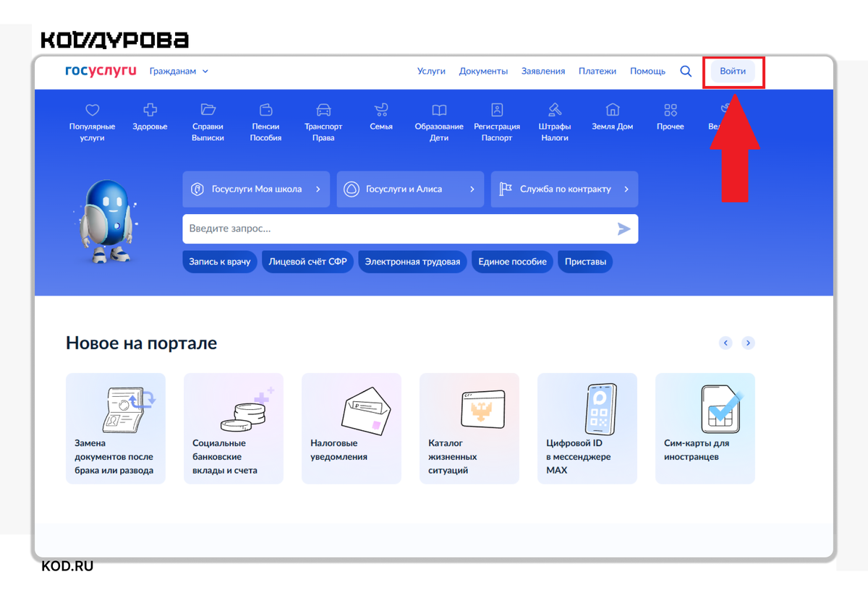
Task: Click the flag icon on Служба по контракту
Action: click(506, 189)
